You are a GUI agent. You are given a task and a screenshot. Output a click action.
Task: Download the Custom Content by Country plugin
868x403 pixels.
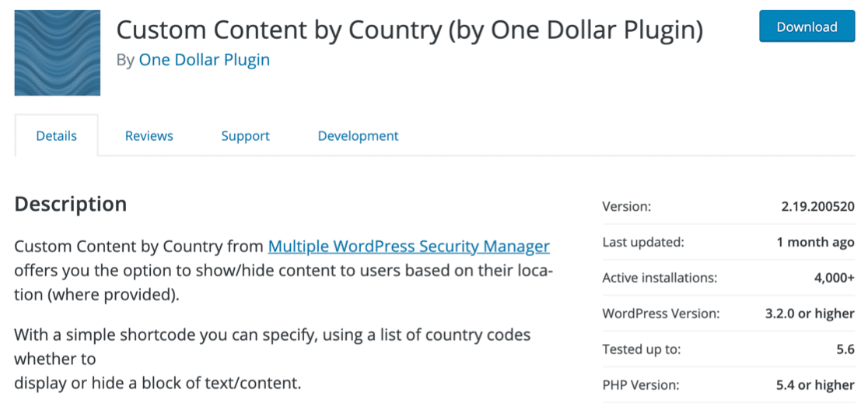click(x=807, y=26)
